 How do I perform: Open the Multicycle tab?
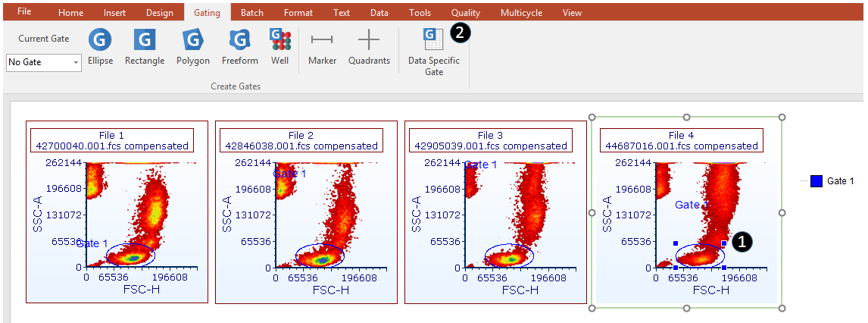[523, 13]
